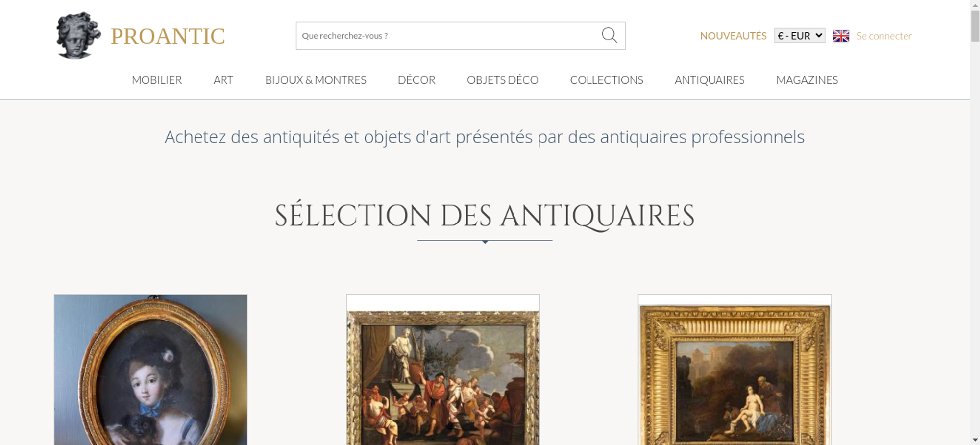
Task: Open the DÉCOR menu item
Action: [x=416, y=80]
